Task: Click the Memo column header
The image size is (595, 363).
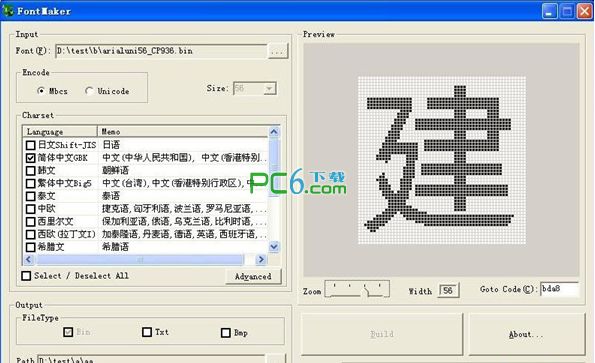Action: pos(183,132)
